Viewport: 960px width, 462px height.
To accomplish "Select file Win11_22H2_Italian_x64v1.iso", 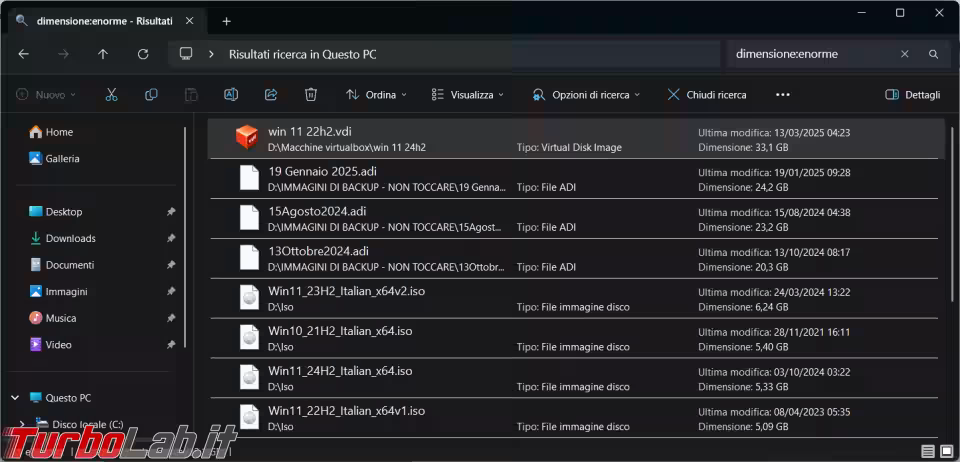I will point(574,418).
